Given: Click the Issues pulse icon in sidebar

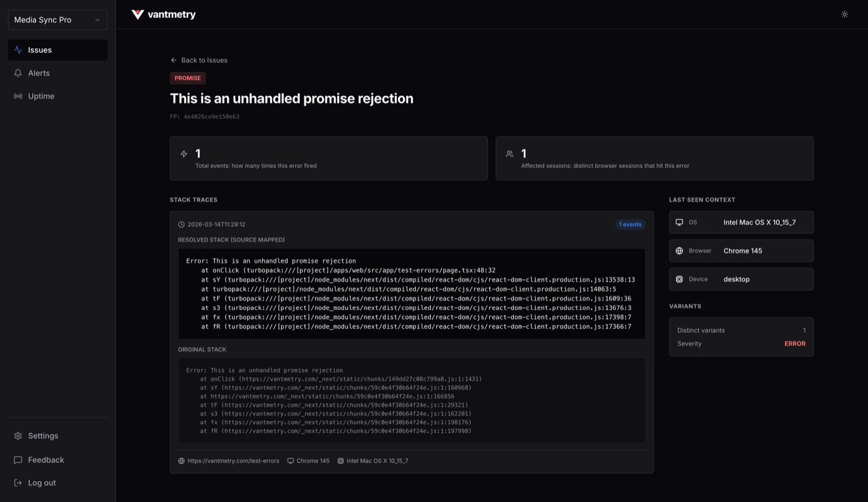Looking at the screenshot, I should pos(18,50).
